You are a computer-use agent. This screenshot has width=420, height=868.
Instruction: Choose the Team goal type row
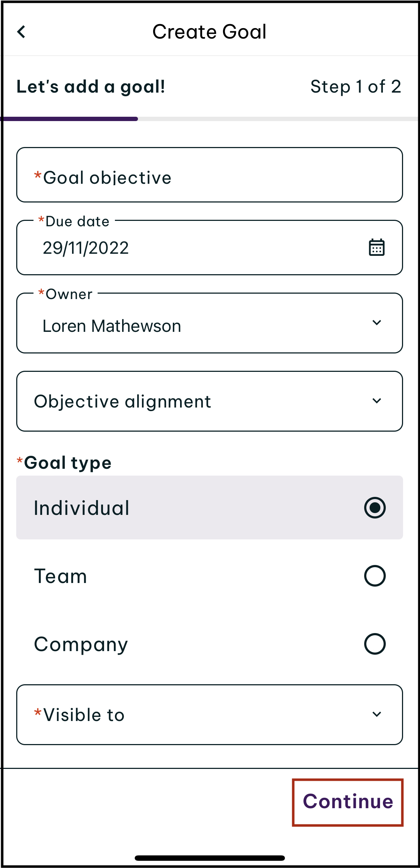point(210,576)
